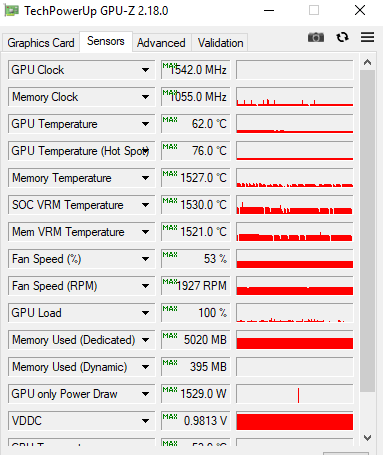Click the vertical scrollbar thumb
The width and height of the screenshot is (383, 455).
(x=368, y=231)
